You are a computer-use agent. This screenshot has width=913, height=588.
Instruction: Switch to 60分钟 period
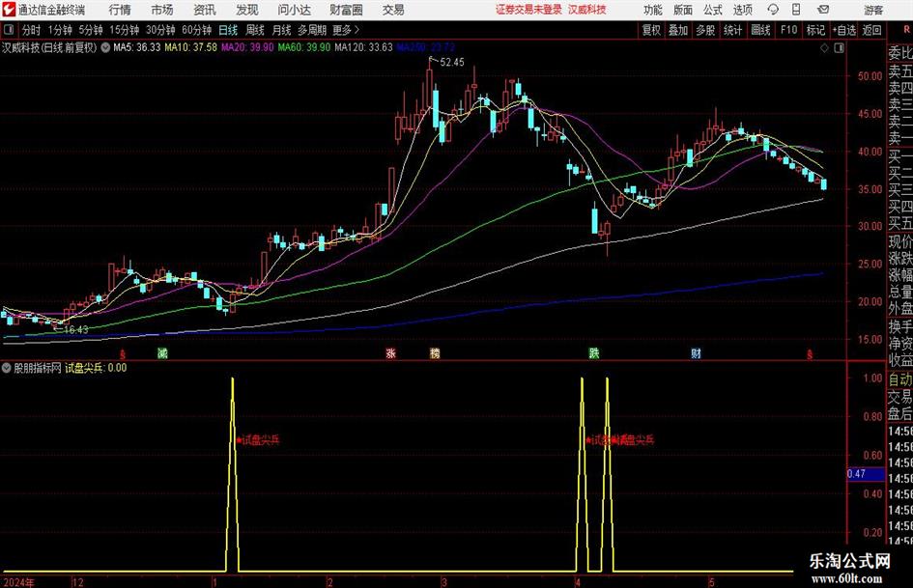click(x=197, y=30)
